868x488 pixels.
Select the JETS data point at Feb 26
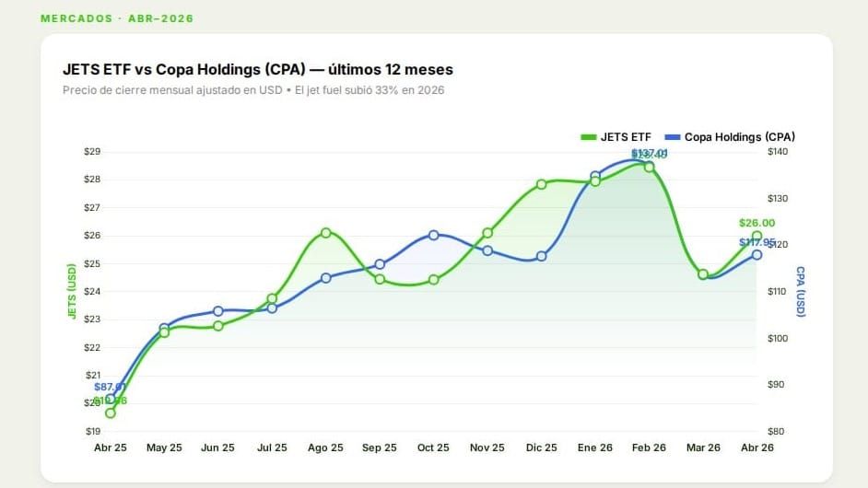pos(650,167)
